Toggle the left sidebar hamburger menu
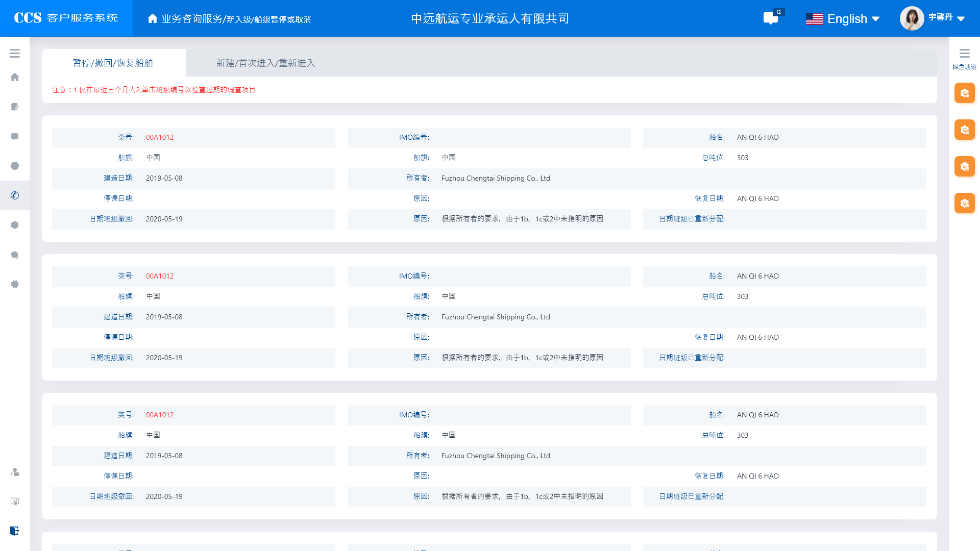The image size is (980, 551). coord(15,54)
